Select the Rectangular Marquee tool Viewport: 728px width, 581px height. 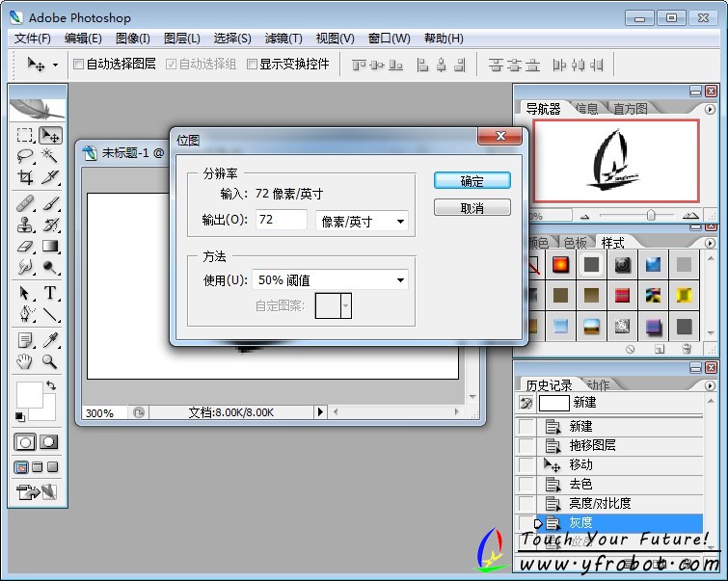(x=25, y=136)
